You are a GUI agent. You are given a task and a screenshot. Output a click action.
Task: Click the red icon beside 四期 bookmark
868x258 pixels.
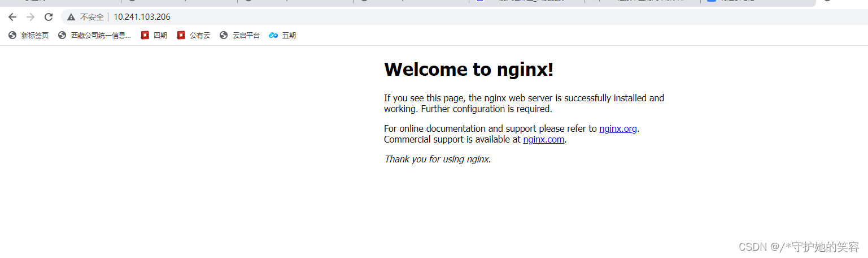click(x=145, y=35)
